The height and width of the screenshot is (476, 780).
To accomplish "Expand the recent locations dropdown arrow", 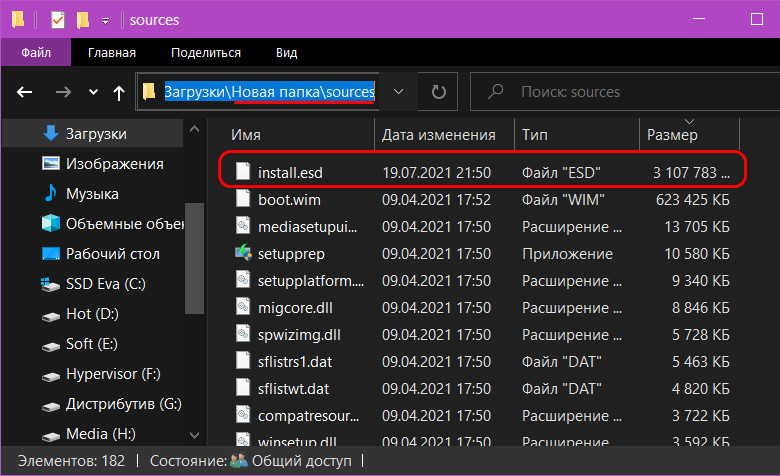I will 93,92.
